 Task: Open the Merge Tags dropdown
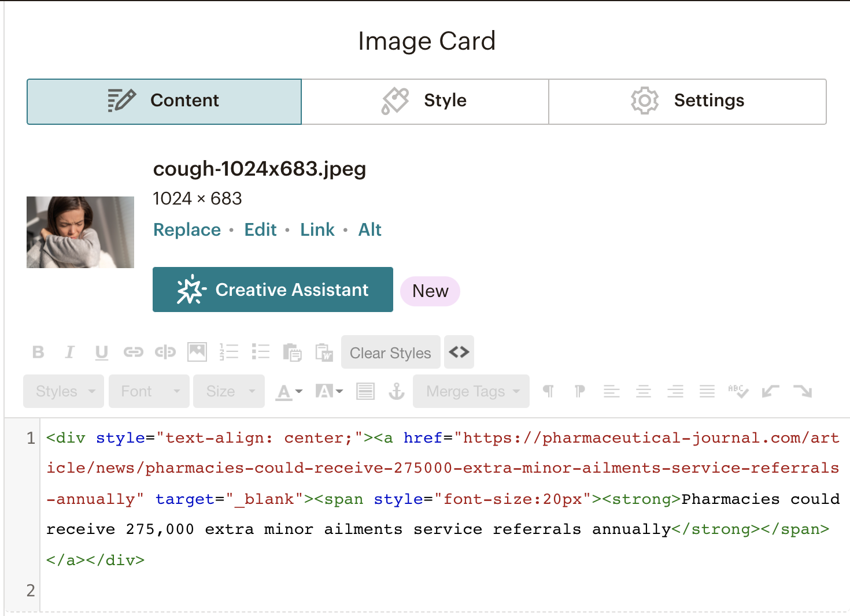(x=471, y=392)
